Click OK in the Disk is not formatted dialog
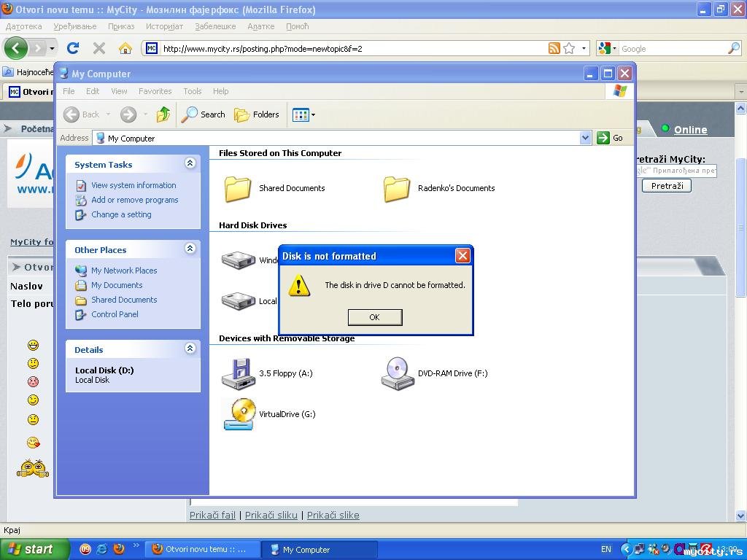This screenshot has height=560, width=747. coord(375,317)
